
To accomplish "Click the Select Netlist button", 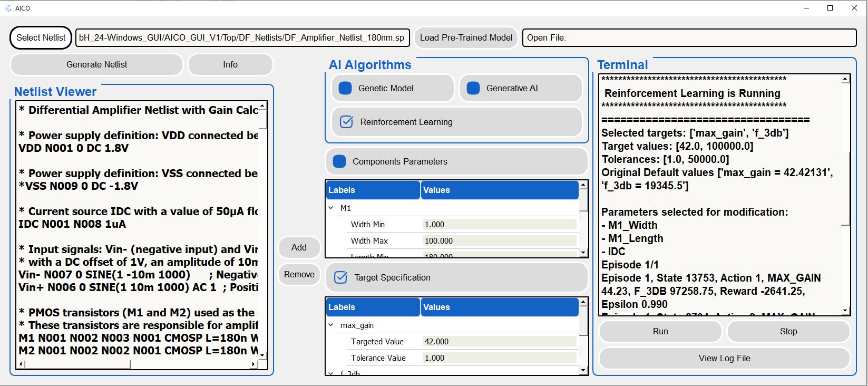I will (x=41, y=37).
